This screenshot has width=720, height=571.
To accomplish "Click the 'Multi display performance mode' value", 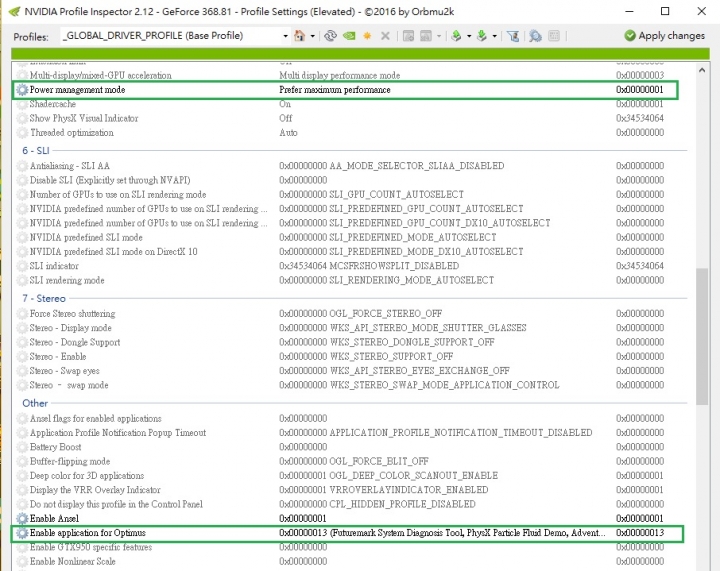I will point(339,75).
